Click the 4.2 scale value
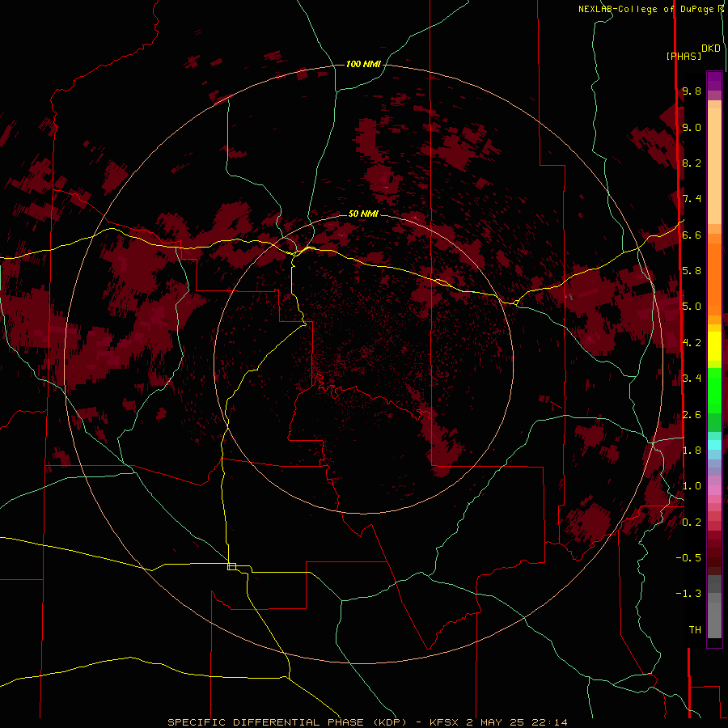 pyautogui.click(x=692, y=343)
